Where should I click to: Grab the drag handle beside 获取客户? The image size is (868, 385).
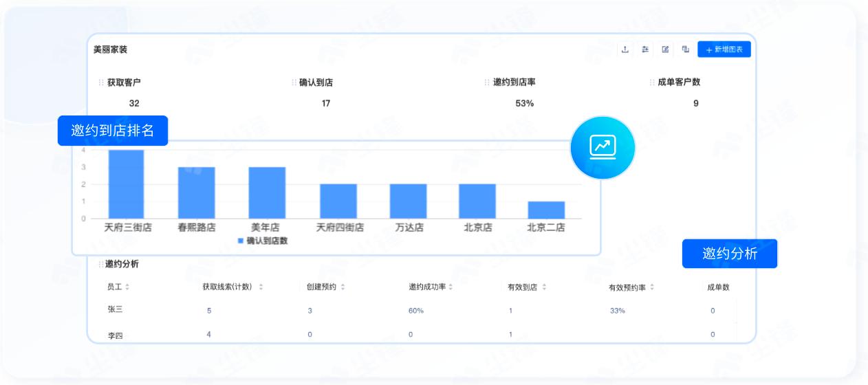tap(102, 82)
